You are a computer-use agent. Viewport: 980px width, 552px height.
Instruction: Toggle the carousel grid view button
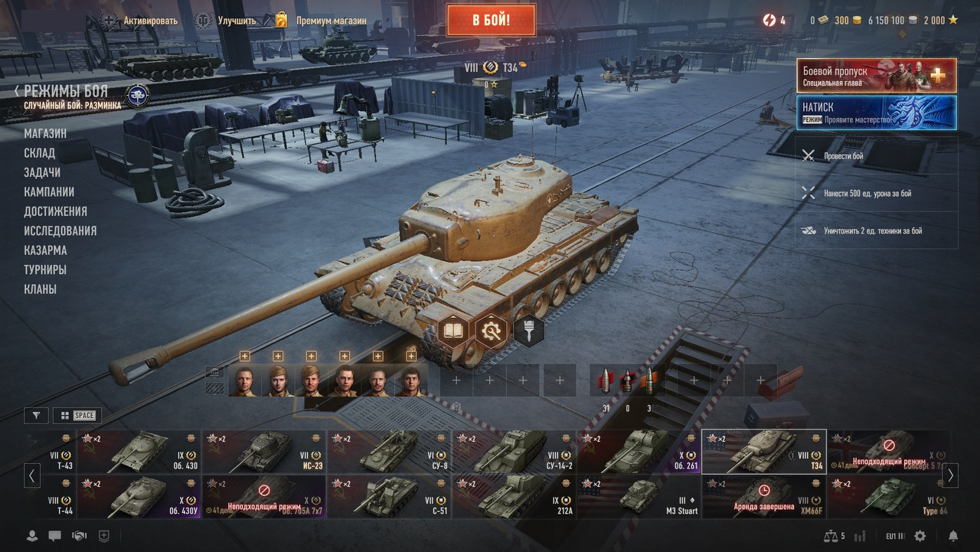click(x=77, y=416)
